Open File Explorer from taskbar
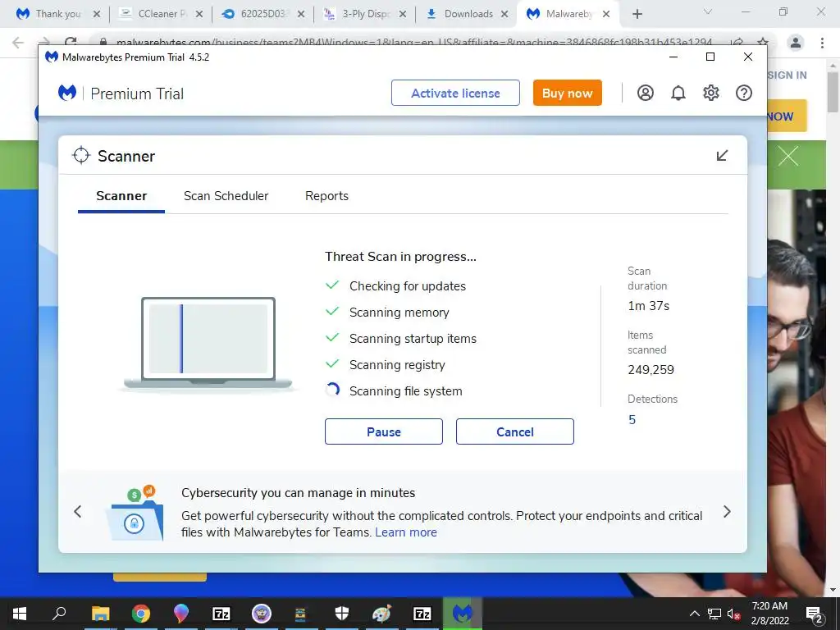The width and height of the screenshot is (840, 630). pyautogui.click(x=100, y=614)
